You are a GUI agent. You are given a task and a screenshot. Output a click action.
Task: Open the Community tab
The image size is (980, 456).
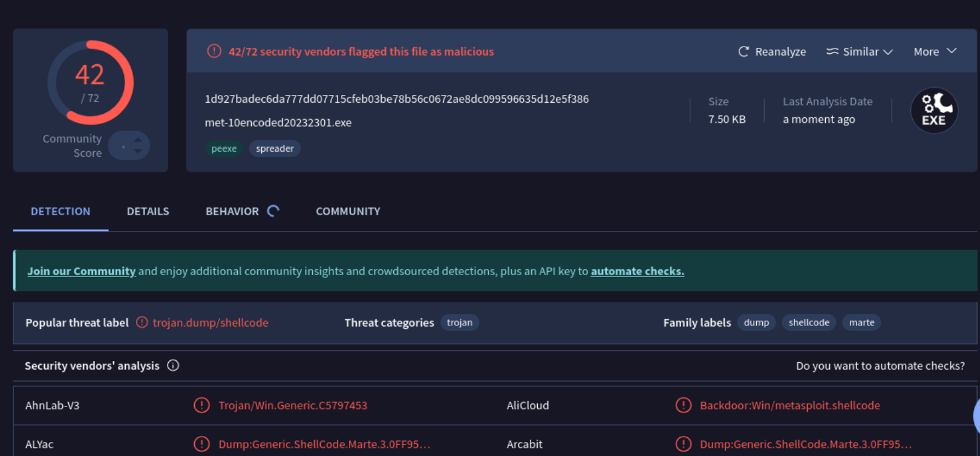click(x=348, y=211)
